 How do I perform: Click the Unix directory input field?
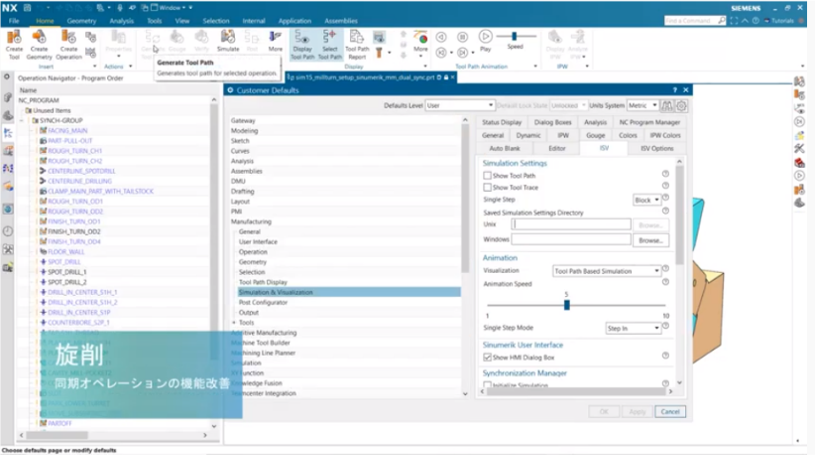(571, 224)
